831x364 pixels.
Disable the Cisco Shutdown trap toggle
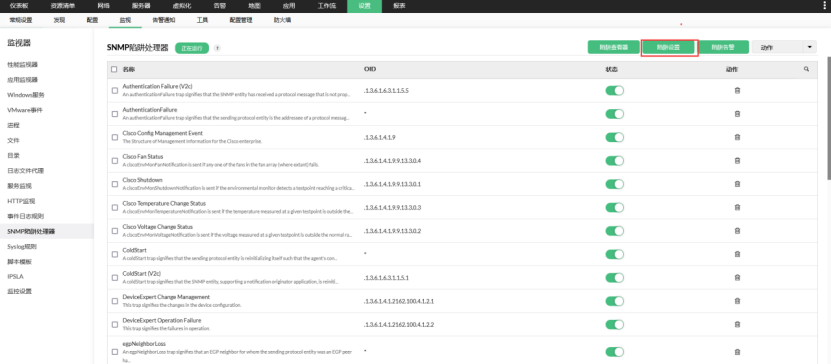click(x=615, y=184)
